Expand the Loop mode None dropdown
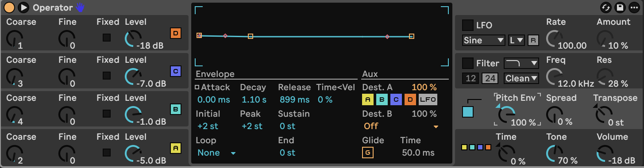 click(x=216, y=153)
